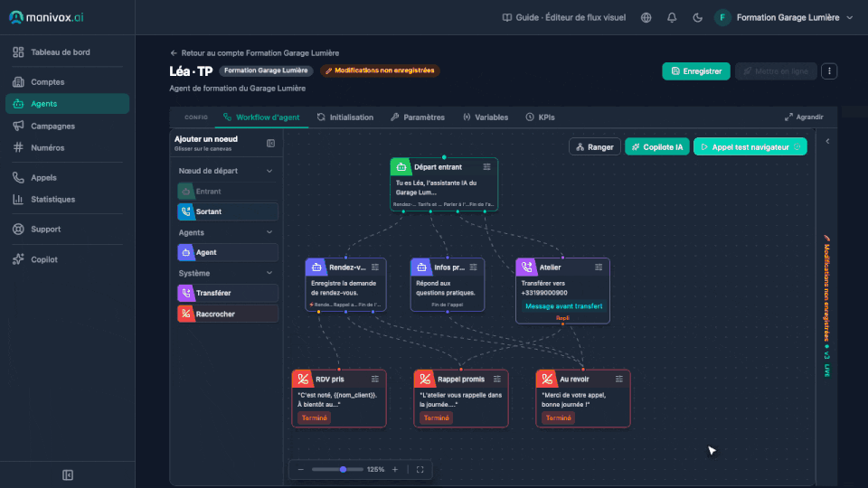
Task: Open Copilote IA
Action: pos(657,146)
